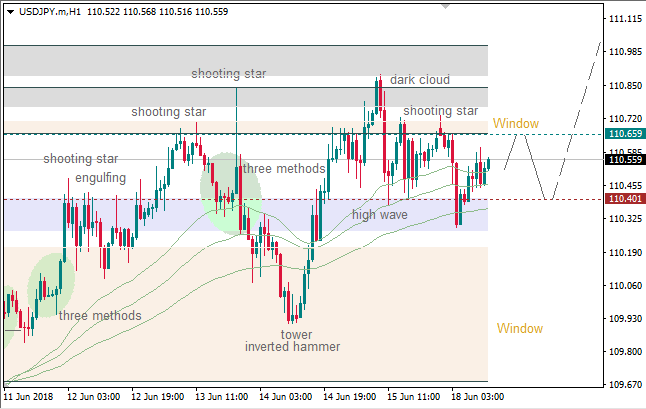Select the teal 110.659 price level tag
Screen dimensions: 646x409
pyautogui.click(x=625, y=134)
